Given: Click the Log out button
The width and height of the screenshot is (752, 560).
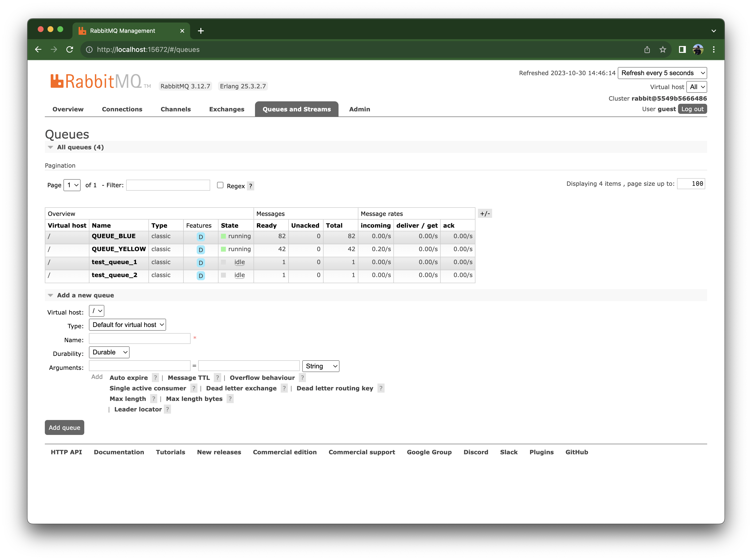Looking at the screenshot, I should pyautogui.click(x=692, y=109).
